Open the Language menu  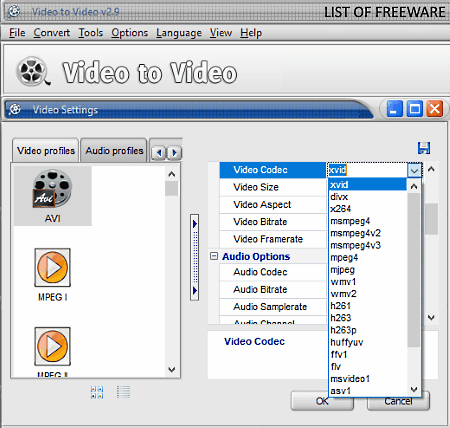pyautogui.click(x=179, y=33)
